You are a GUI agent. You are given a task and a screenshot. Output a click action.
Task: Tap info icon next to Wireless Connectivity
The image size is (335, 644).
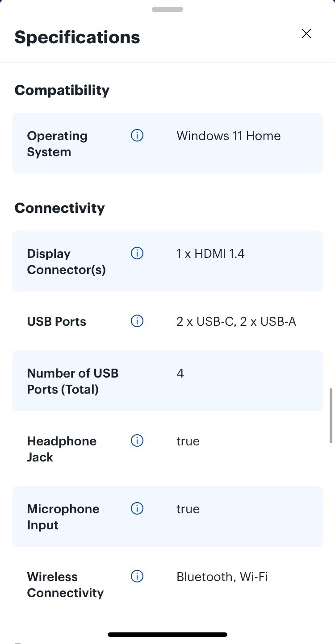(x=137, y=576)
